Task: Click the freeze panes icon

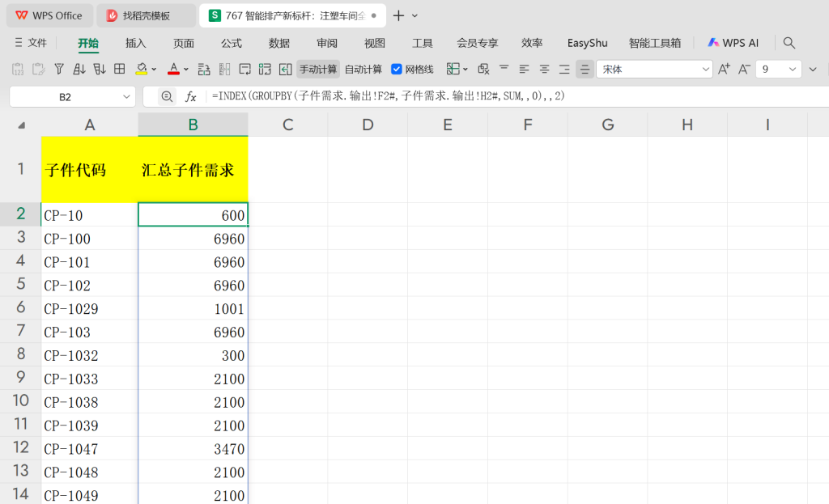Action: point(453,70)
